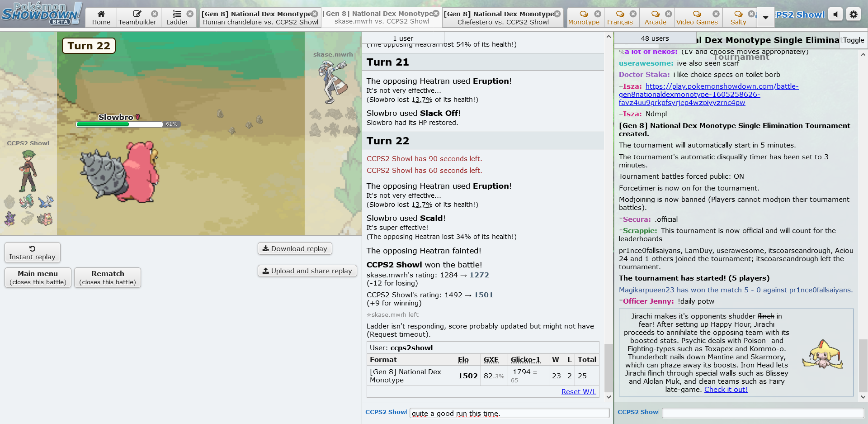Viewport: 868px width, 424px height.
Task: Toggle the tournament panel
Action: click(x=854, y=40)
